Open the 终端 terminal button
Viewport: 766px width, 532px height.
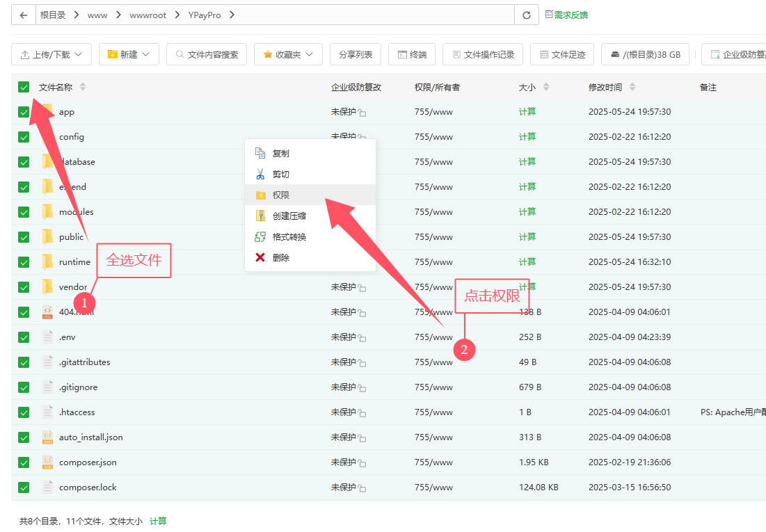[x=412, y=54]
